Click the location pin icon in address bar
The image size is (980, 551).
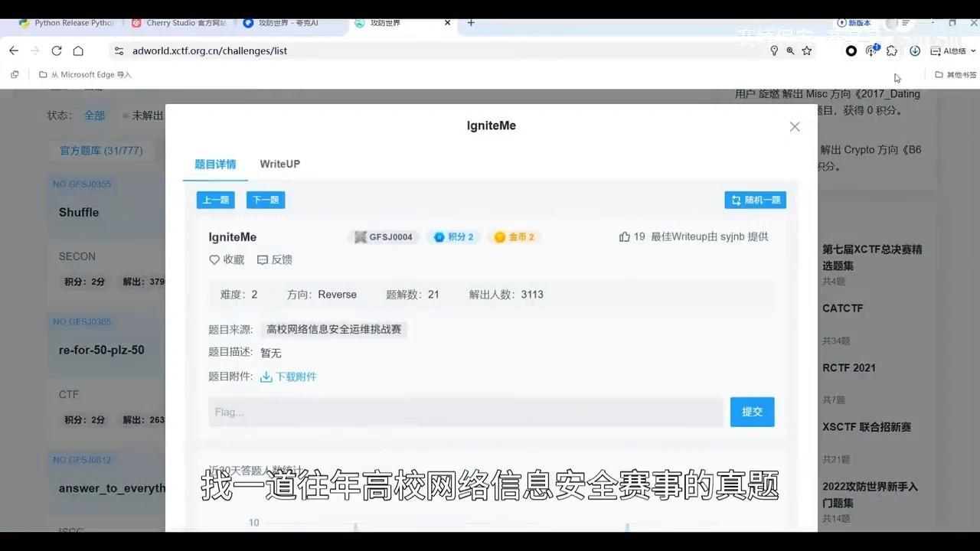coord(774,51)
